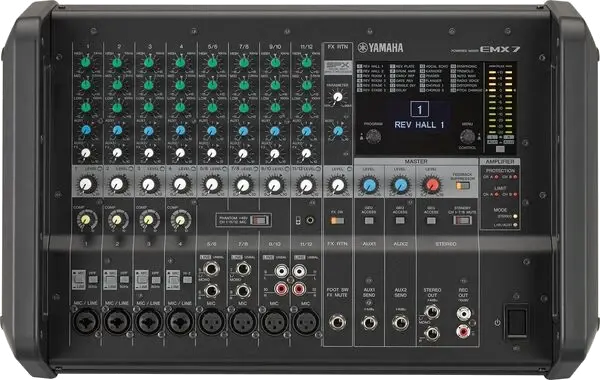Toggle channel 2 MIC/LINE selector switch
The height and width of the screenshot is (380, 600).
(x=111, y=280)
